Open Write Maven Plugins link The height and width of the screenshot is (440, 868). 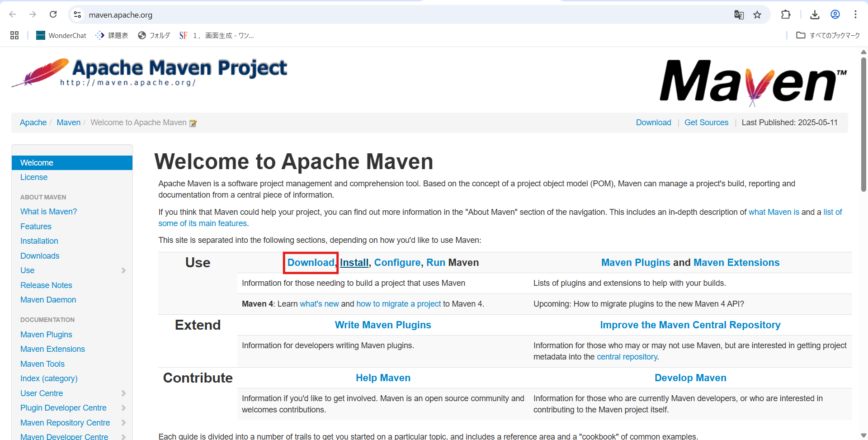[383, 325]
